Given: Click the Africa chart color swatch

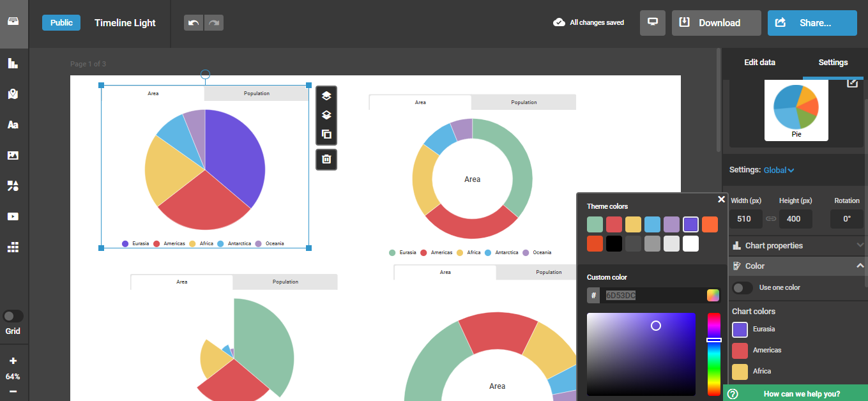Looking at the screenshot, I should [x=740, y=372].
